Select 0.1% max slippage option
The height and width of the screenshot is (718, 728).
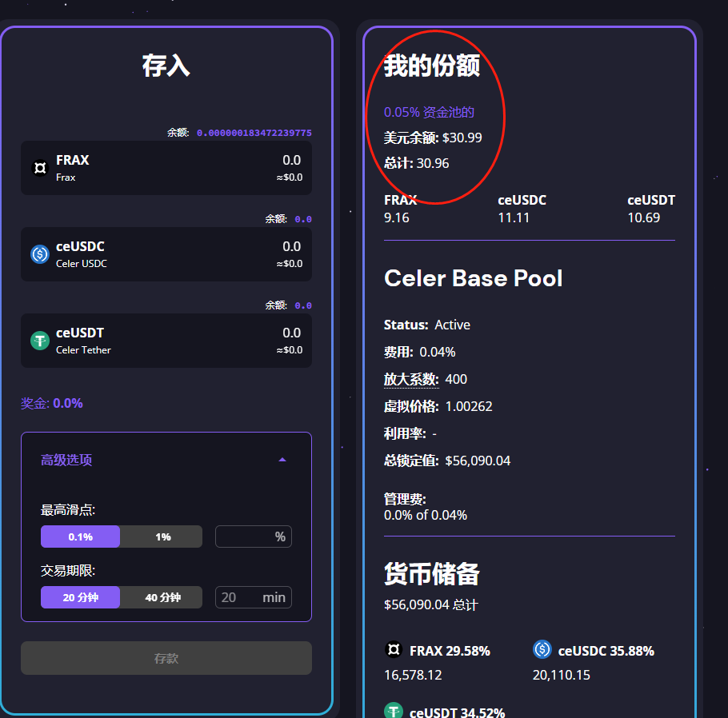(80, 537)
